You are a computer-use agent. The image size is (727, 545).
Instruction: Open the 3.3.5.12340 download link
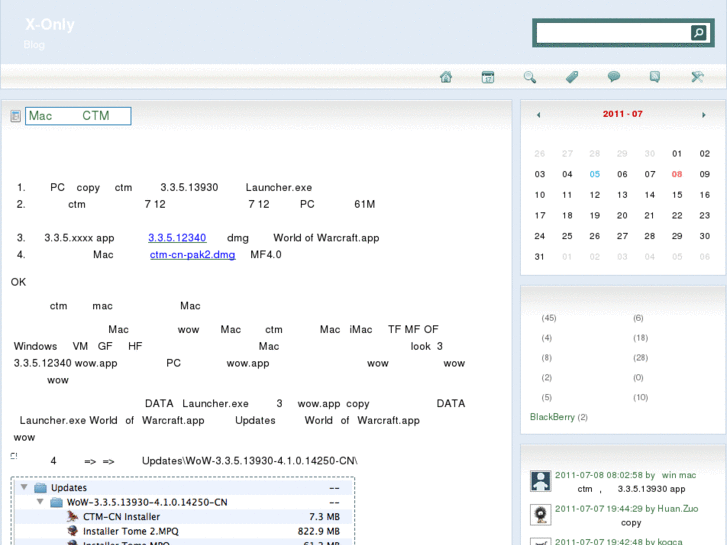[x=177, y=238]
